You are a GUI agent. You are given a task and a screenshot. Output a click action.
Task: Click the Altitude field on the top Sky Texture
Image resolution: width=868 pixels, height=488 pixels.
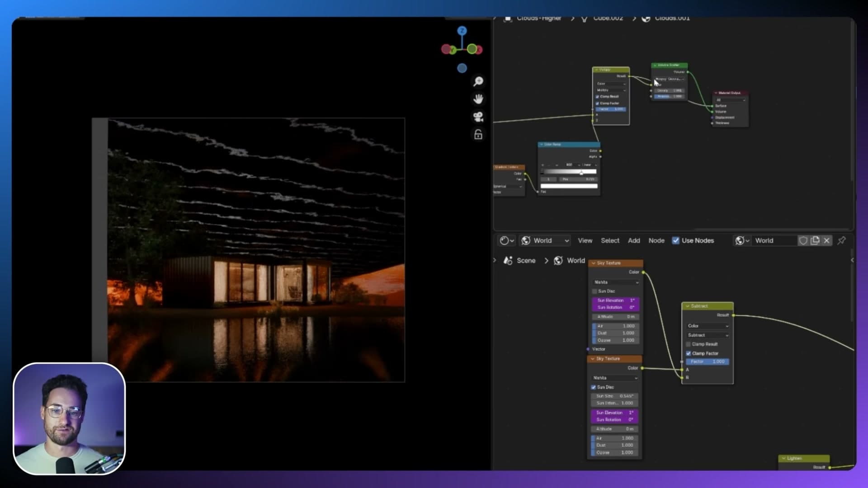616,317
